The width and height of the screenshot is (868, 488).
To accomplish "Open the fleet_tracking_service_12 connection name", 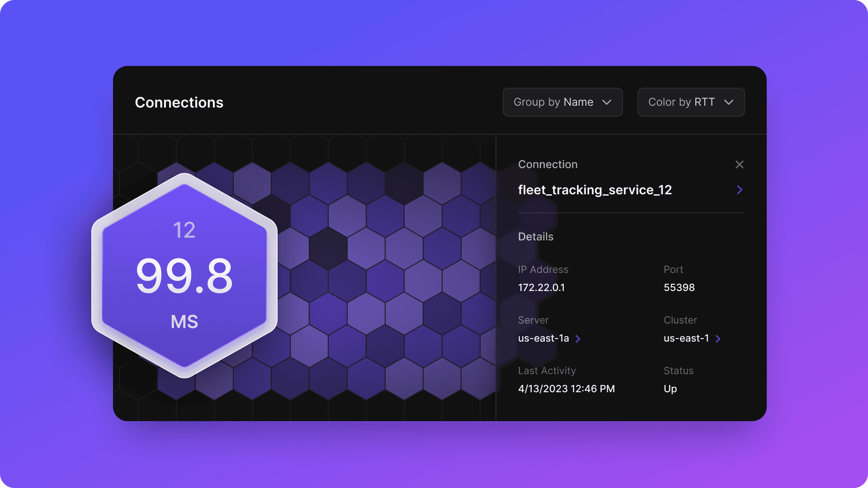I will click(x=594, y=190).
